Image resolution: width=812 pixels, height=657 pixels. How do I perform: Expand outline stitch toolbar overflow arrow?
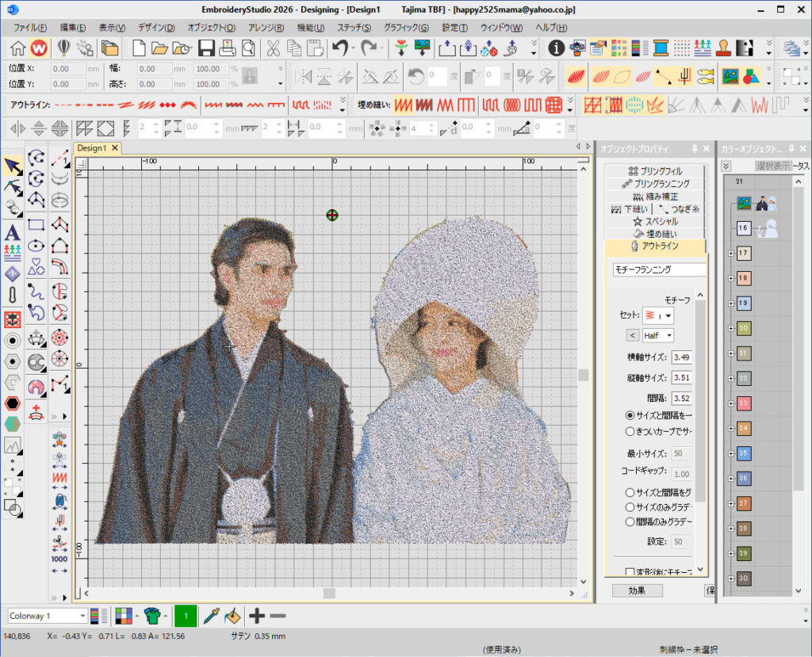(x=343, y=105)
